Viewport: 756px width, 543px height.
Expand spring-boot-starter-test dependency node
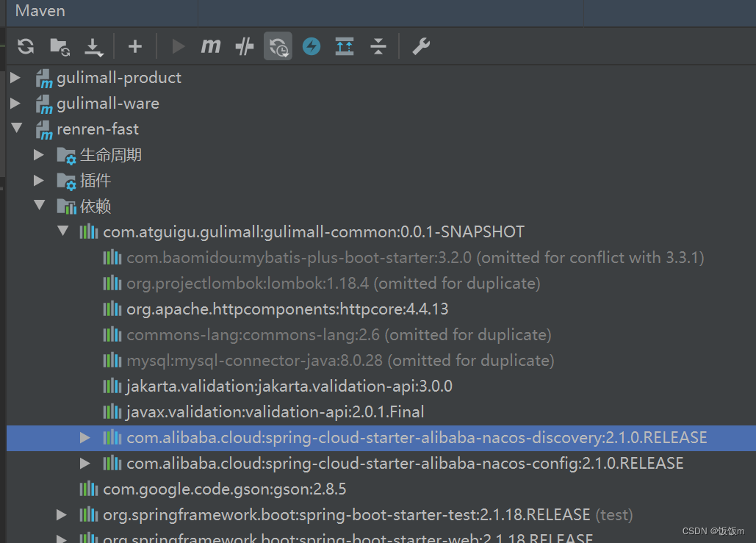click(61, 515)
